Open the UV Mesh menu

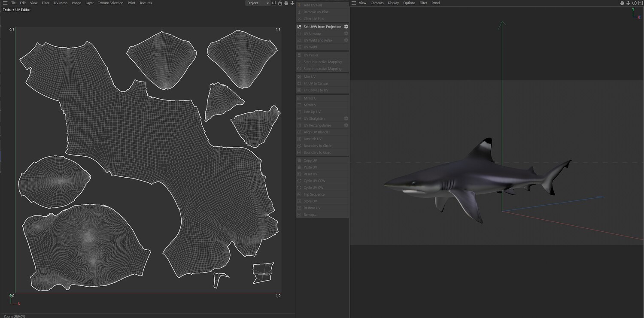(x=61, y=3)
